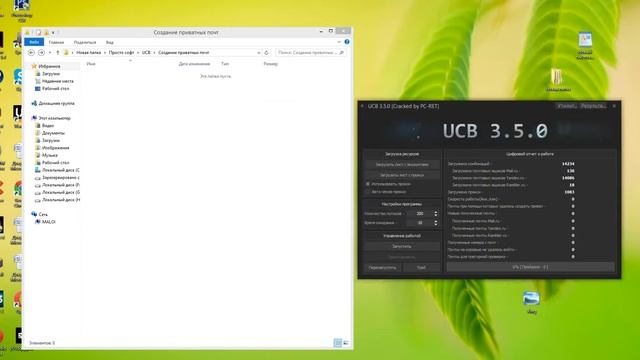The height and width of the screenshot is (360, 640).
Task: Expand breadcrumb arrow after Просто софт
Action: (x=138, y=53)
